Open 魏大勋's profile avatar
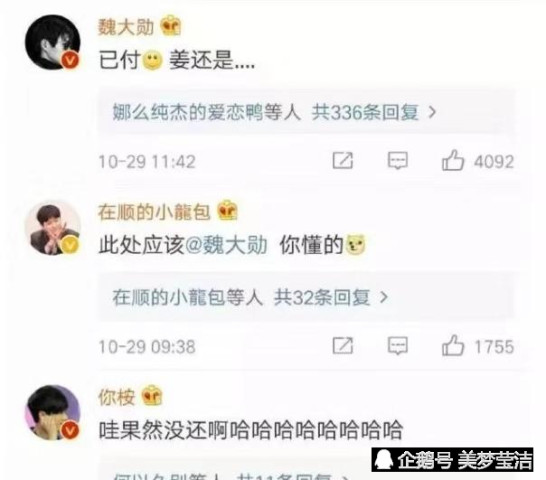546x480 pixels. pos(53,42)
